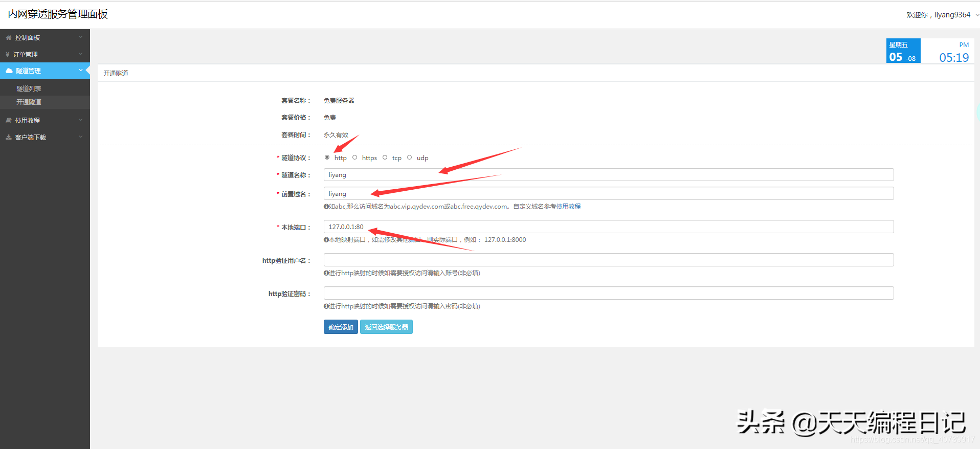The width and height of the screenshot is (980, 449).
Task: Click the yen icon beside 订单管理
Action: (x=8, y=54)
